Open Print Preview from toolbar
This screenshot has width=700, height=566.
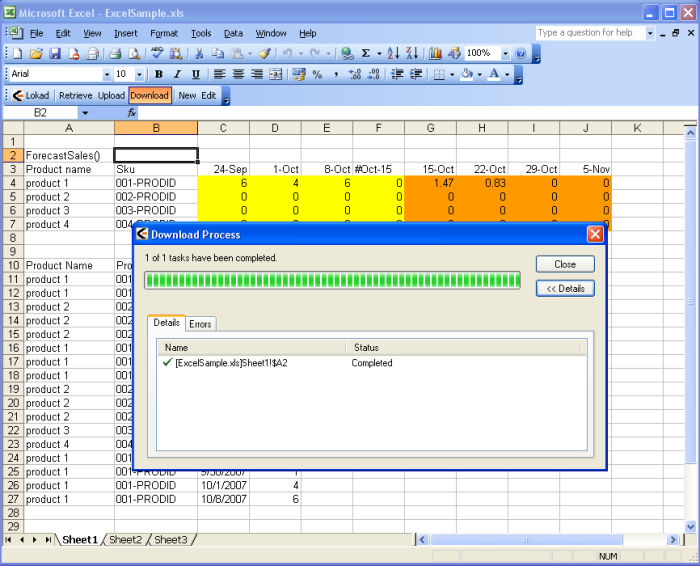pyautogui.click(x=134, y=54)
